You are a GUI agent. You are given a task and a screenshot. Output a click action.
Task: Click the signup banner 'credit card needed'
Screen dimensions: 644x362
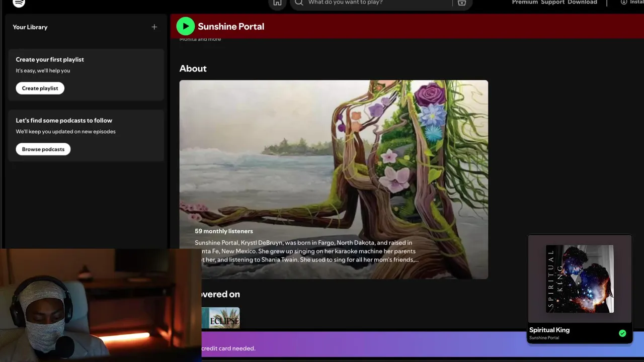tap(228, 348)
